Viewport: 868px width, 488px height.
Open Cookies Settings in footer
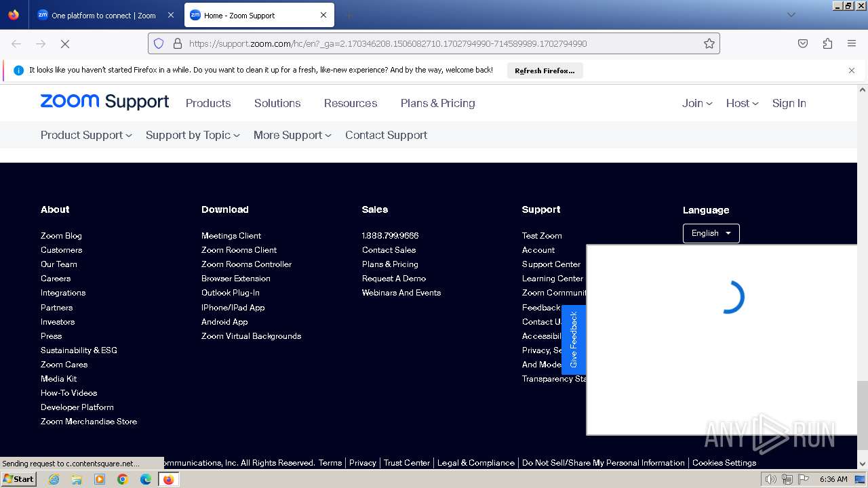(x=724, y=463)
